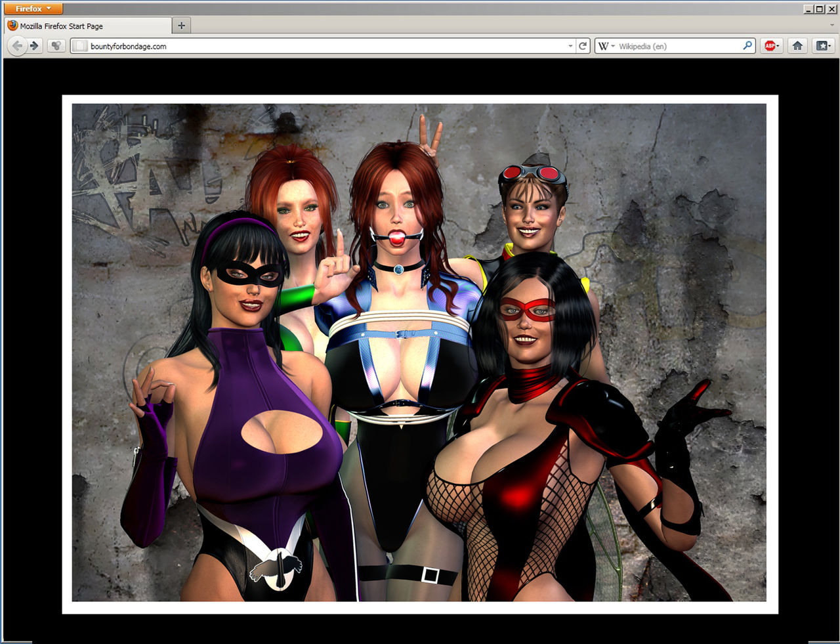
Task: Open a new tab with the plus button
Action: point(182,26)
